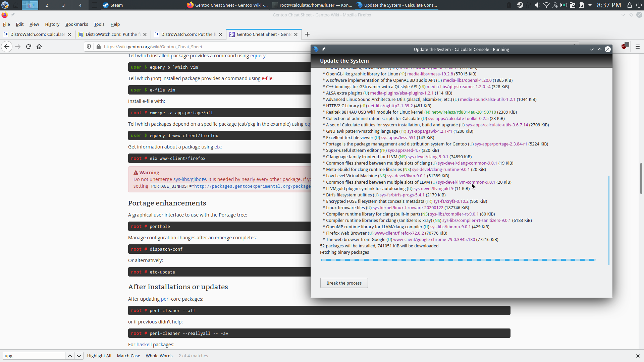The image size is (644, 362).
Task: Toggle Highlight All in find bar
Action: [99, 356]
